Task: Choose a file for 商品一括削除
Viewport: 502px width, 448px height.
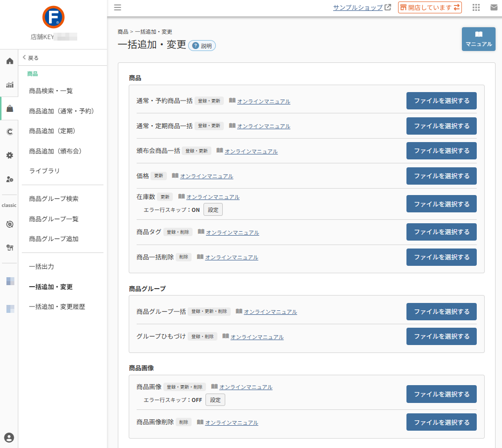Action: point(441,257)
